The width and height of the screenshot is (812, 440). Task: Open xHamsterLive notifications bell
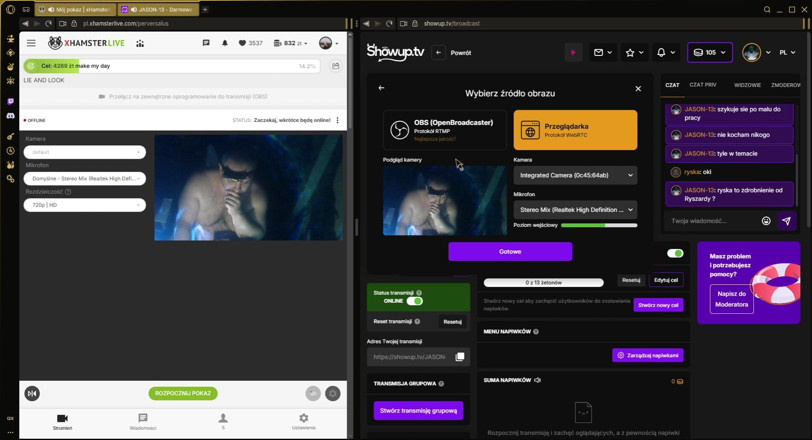click(225, 43)
